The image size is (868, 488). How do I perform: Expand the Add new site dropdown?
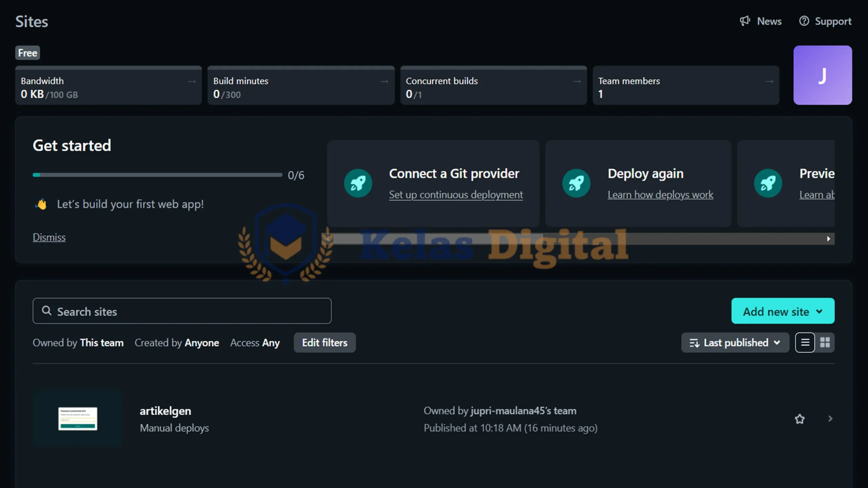[x=783, y=311]
